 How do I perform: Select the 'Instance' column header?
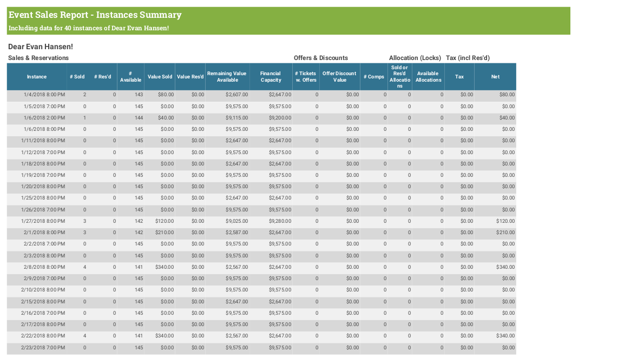(x=37, y=77)
